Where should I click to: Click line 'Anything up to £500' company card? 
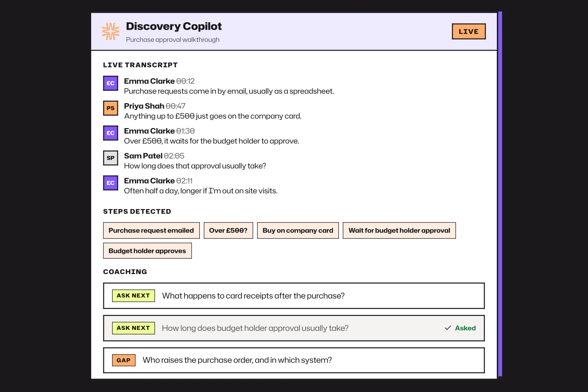click(213, 116)
